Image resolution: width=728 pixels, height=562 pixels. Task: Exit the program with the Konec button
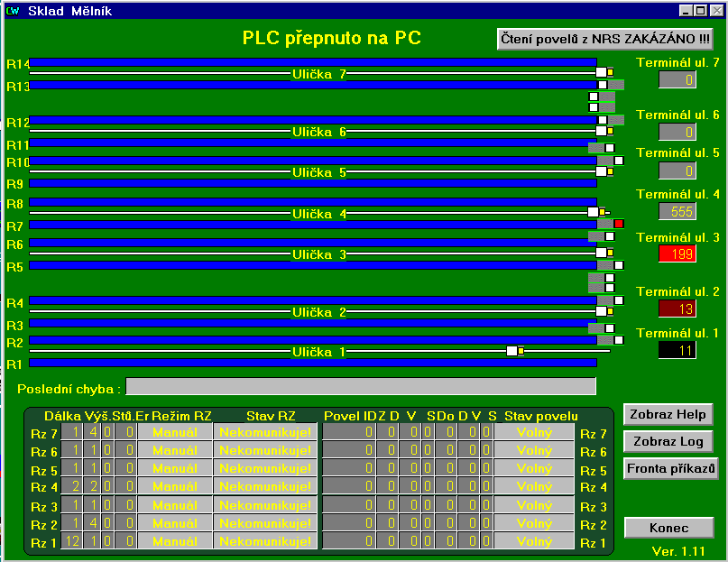668,529
